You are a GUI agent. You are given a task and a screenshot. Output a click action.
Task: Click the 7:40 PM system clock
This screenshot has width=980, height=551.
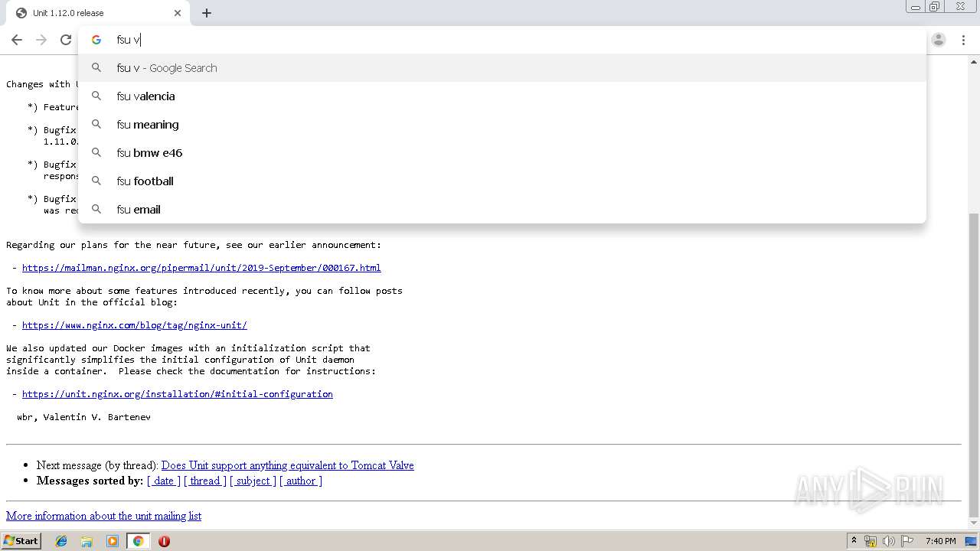click(940, 541)
